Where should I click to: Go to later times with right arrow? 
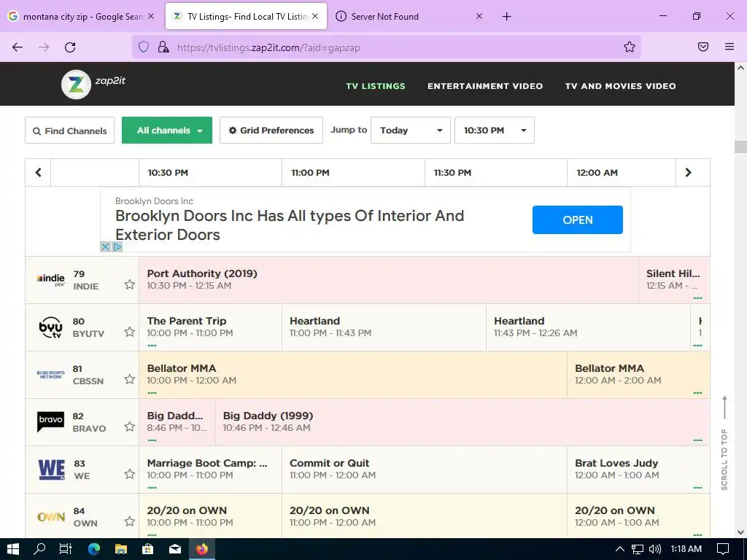click(x=688, y=172)
